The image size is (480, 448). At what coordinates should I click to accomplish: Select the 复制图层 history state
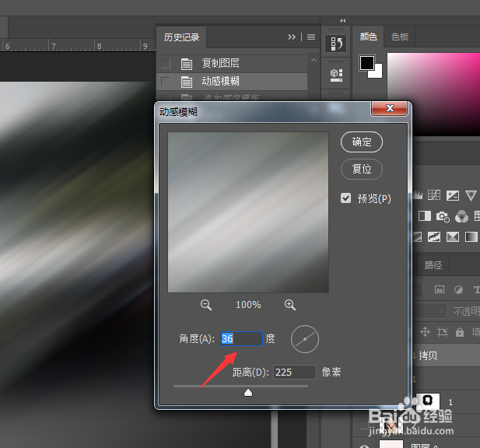pos(233,64)
